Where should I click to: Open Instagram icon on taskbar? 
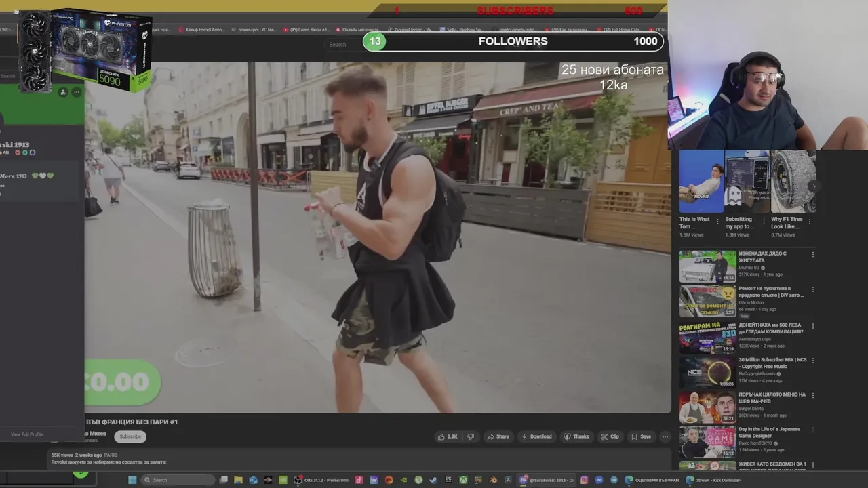584,480
